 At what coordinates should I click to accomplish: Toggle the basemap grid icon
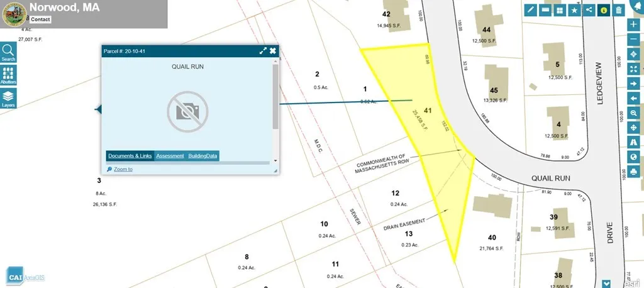559,9
